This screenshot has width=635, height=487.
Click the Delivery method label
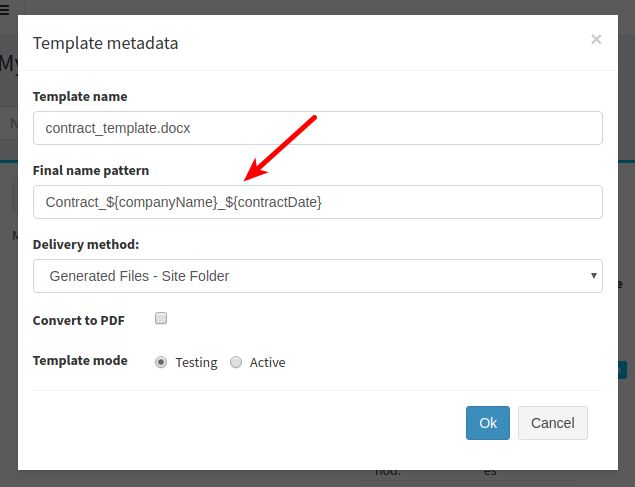click(x=86, y=245)
